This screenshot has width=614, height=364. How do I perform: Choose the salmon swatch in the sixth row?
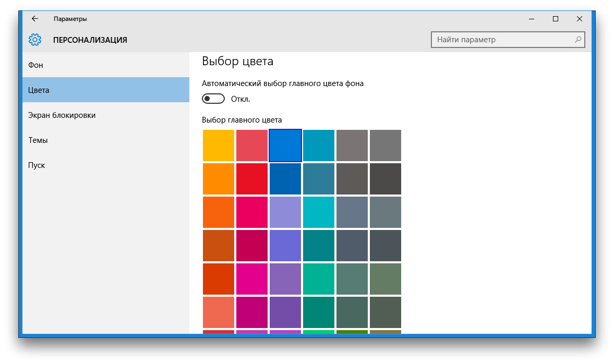click(x=219, y=312)
